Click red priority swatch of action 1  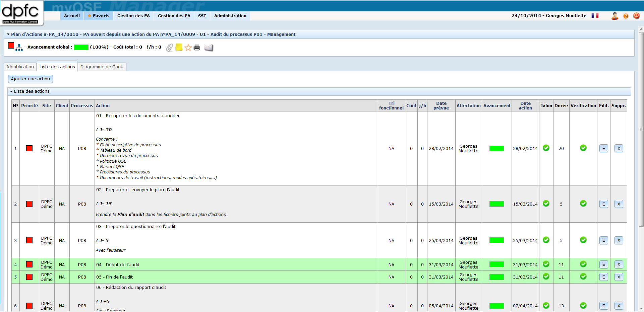pos(30,148)
